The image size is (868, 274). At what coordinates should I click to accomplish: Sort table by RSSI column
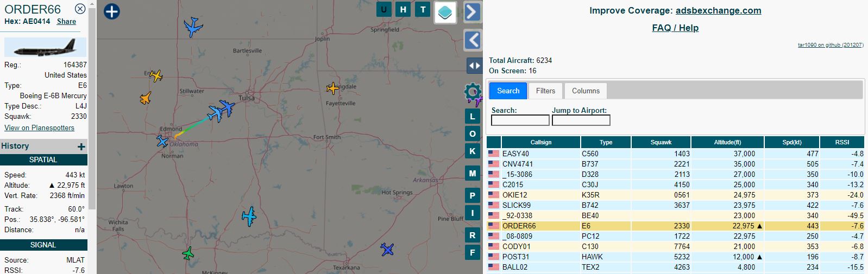pos(842,142)
